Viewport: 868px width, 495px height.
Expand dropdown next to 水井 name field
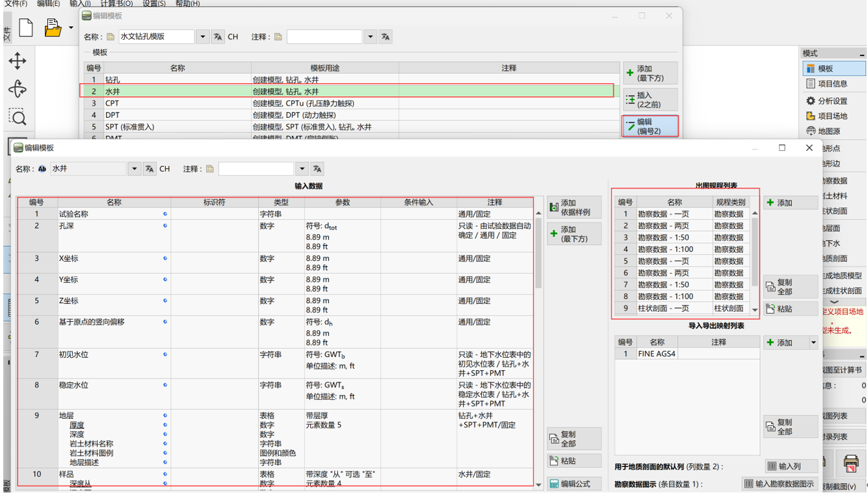(135, 168)
